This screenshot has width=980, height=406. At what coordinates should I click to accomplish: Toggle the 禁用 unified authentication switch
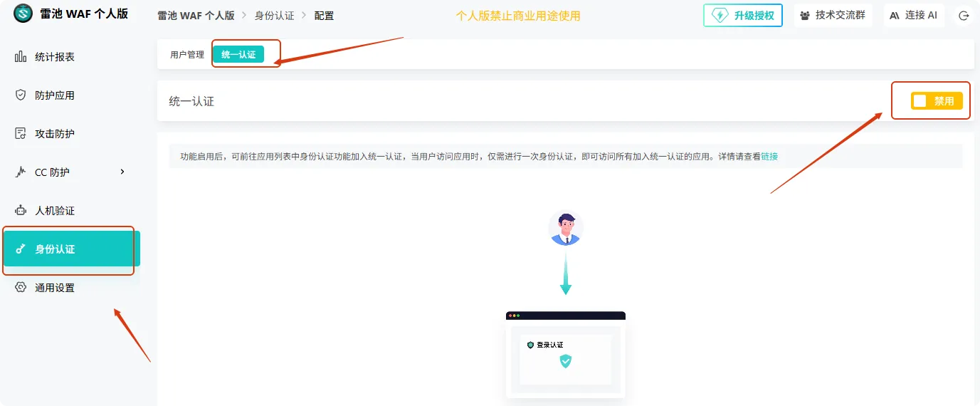[x=937, y=101]
